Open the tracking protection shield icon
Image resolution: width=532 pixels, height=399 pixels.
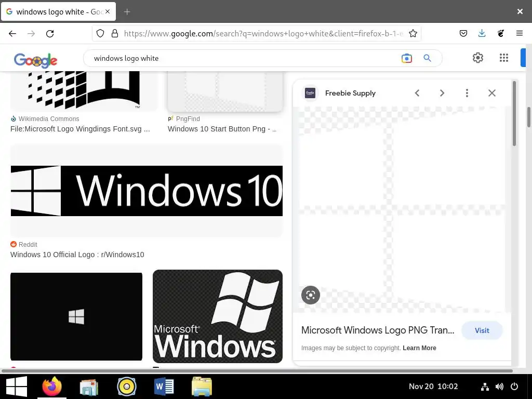point(100,33)
